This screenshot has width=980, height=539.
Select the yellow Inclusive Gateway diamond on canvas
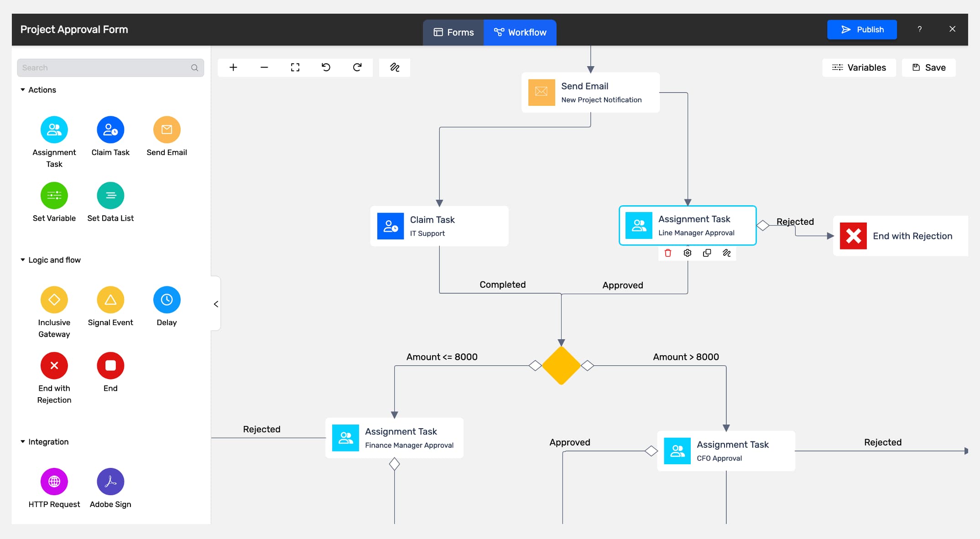coord(561,366)
